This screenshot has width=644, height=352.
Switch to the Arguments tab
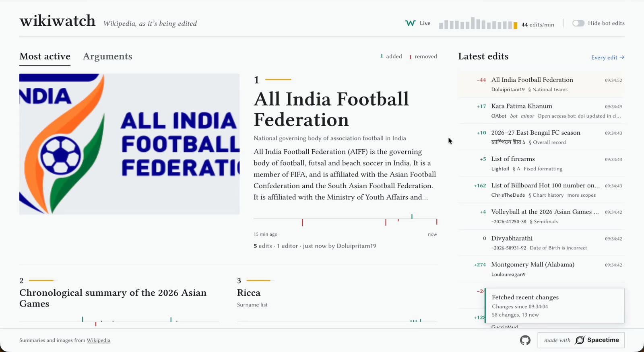click(x=107, y=56)
